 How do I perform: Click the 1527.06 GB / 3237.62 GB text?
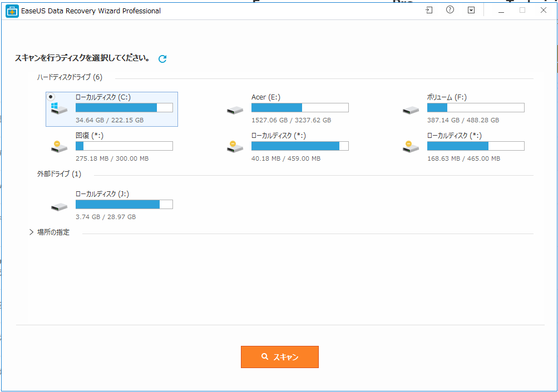click(292, 120)
